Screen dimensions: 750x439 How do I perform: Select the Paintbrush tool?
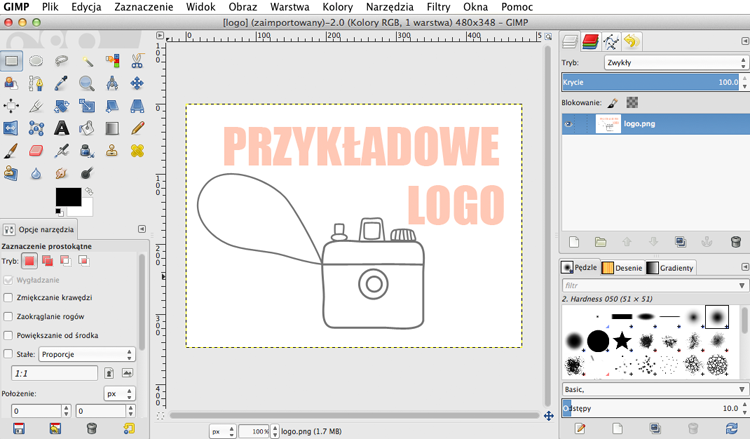click(11, 151)
